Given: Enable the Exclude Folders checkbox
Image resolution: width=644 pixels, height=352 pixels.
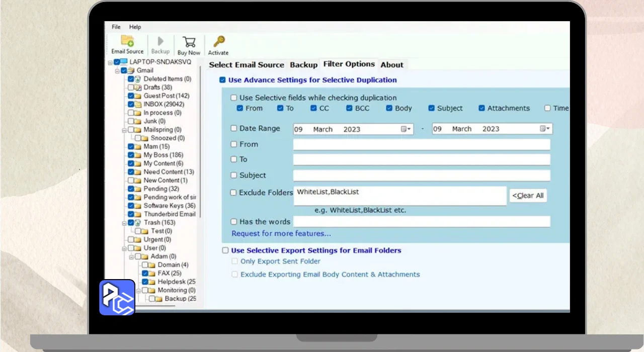Looking at the screenshot, I should (x=234, y=192).
